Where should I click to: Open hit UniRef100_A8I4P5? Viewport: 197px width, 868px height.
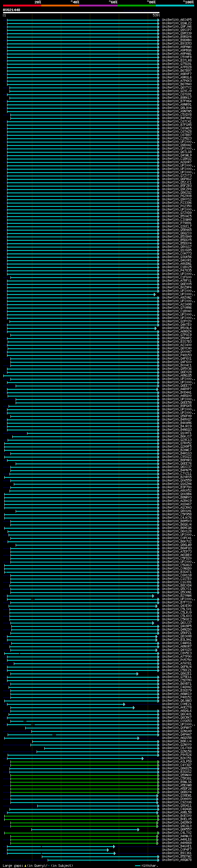(176, 20)
